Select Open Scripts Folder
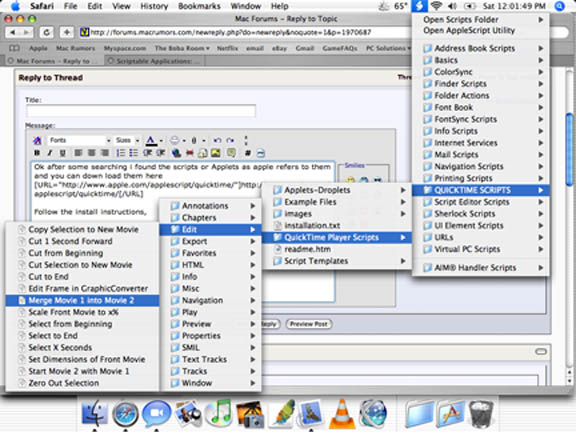Screen dimensions: 576x432 click(481, 19)
